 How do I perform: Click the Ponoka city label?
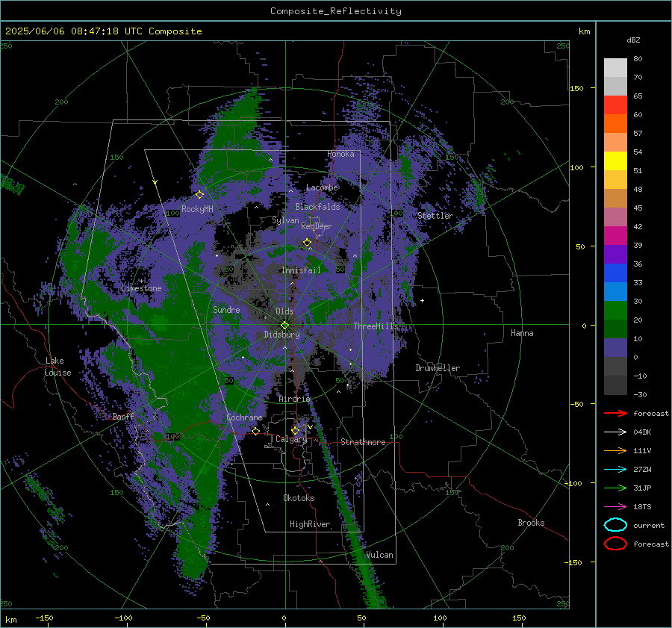[x=340, y=154]
